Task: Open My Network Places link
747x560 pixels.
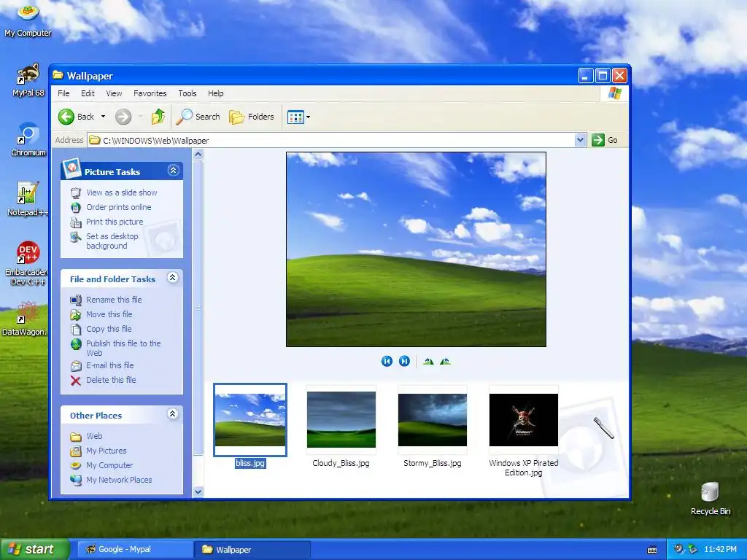Action: [x=119, y=480]
